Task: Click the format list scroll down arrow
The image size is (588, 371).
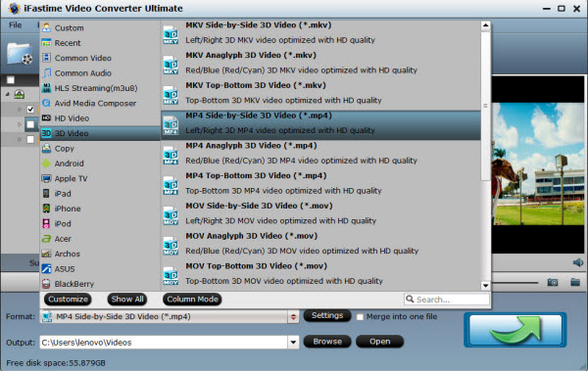Action: (486, 286)
